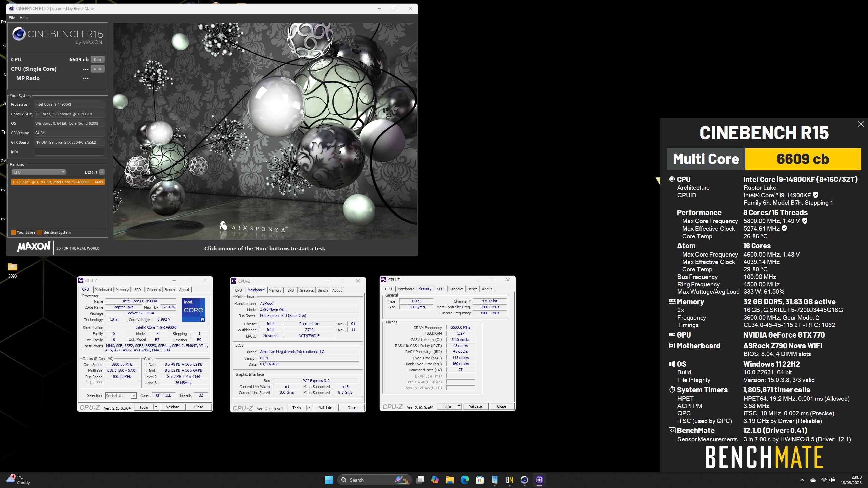Open Memory tab in Mainboard CPU-Z window
The image size is (868, 488).
click(x=275, y=290)
